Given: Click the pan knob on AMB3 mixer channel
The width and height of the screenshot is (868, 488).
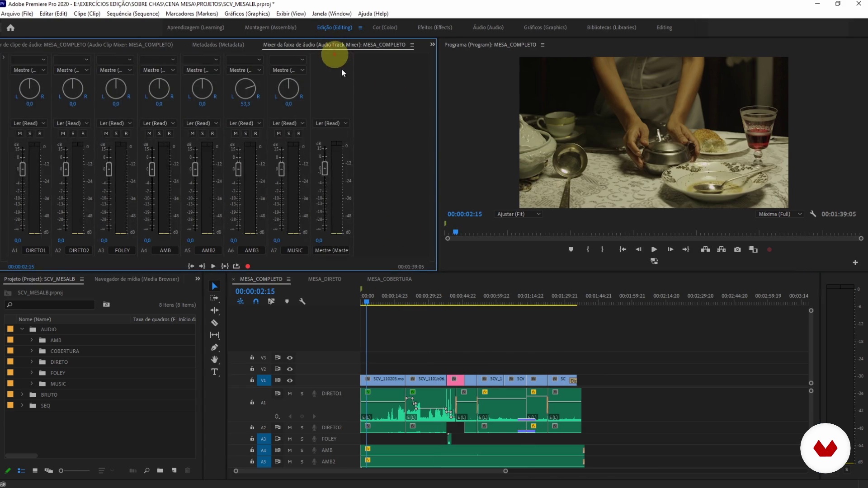Looking at the screenshot, I should pyautogui.click(x=245, y=89).
